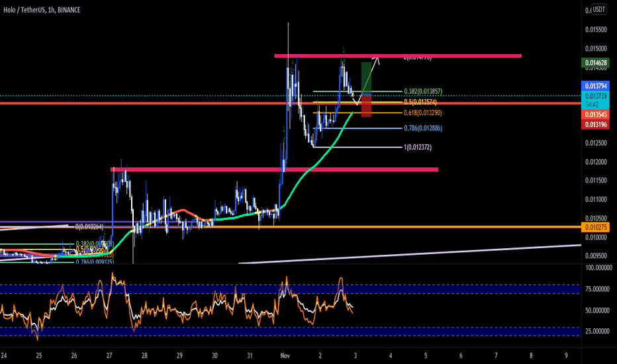Click the 0.012000 price axis value

click(596, 161)
